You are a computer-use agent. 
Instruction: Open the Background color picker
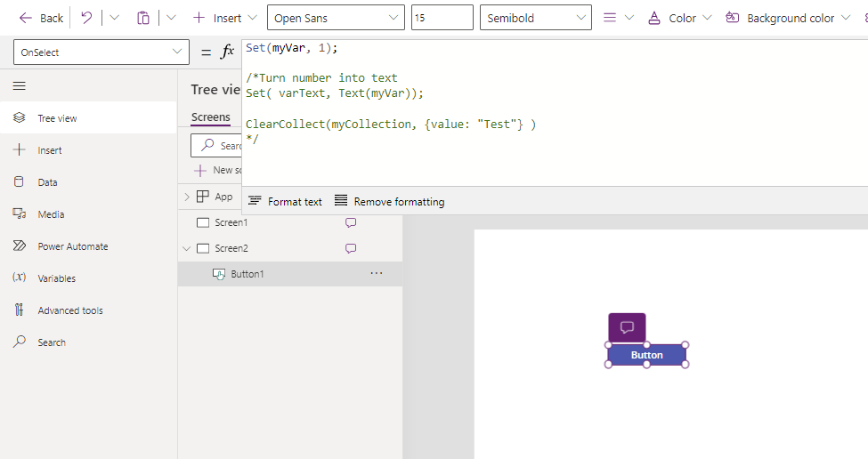pyautogui.click(x=787, y=19)
